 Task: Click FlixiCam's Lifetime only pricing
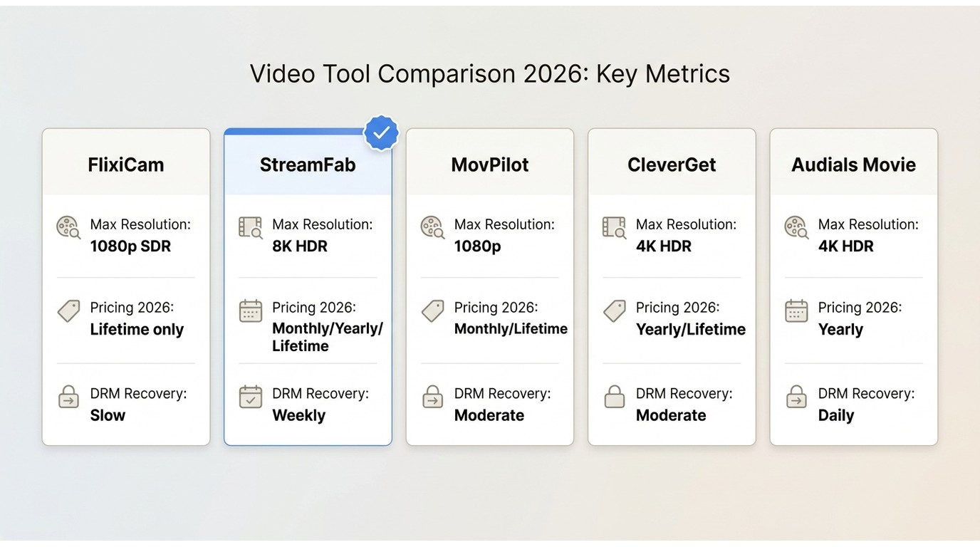[x=137, y=330]
